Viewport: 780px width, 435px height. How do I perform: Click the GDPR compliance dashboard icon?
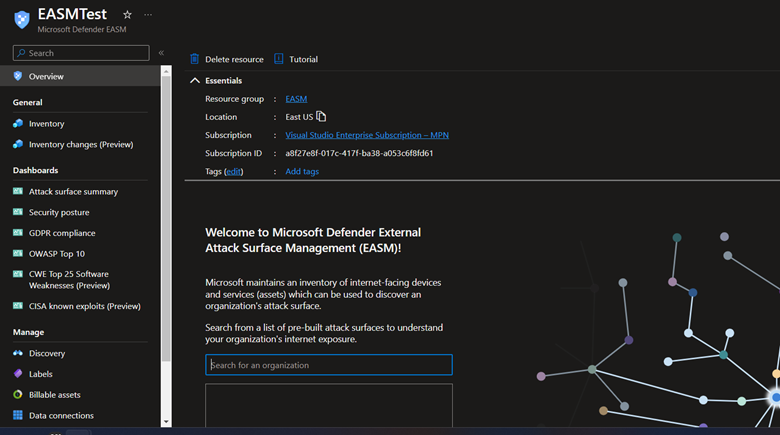click(18, 232)
